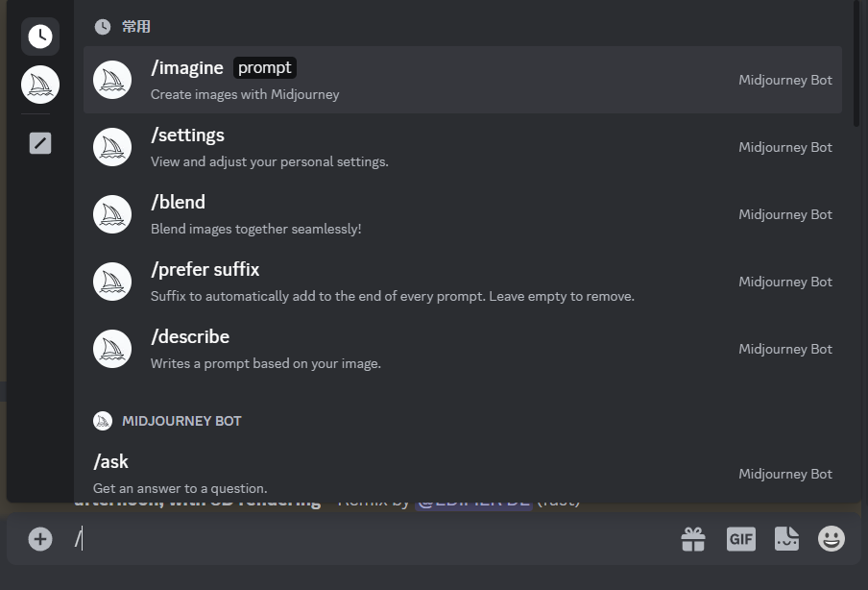Click the /blend sailboat avatar
This screenshot has height=590, width=868.
[112, 214]
